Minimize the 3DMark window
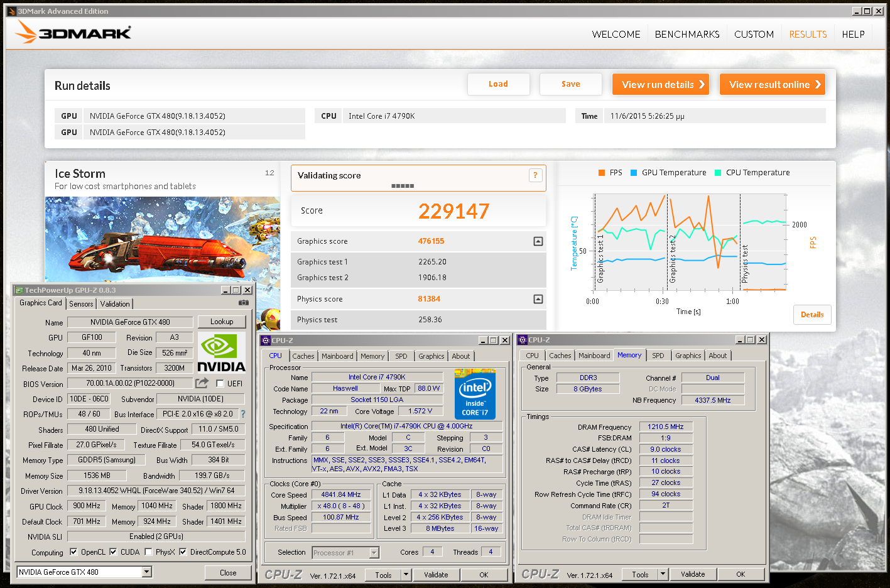890x588 pixels. tap(857, 11)
